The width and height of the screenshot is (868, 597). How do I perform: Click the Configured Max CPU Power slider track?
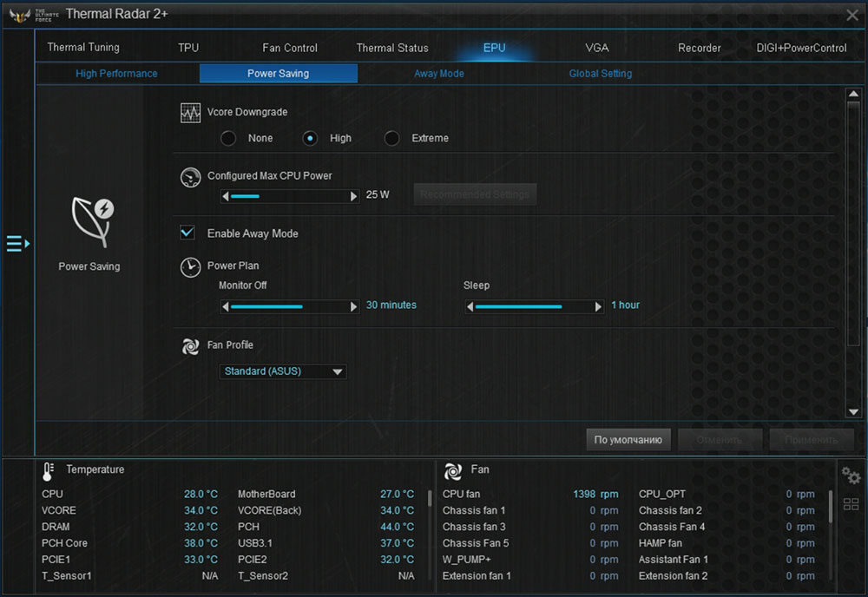[x=290, y=196]
